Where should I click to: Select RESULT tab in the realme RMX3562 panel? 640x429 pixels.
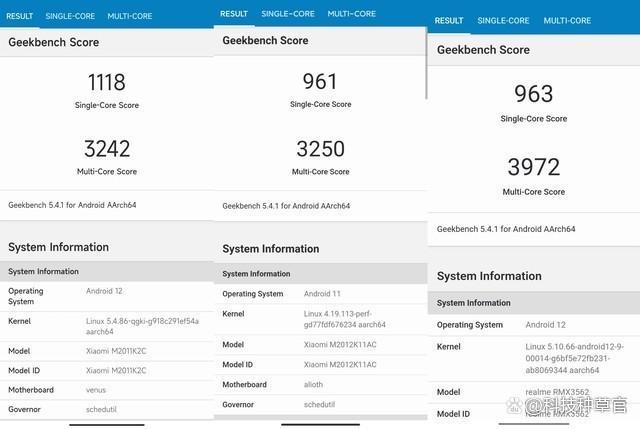[x=449, y=20]
